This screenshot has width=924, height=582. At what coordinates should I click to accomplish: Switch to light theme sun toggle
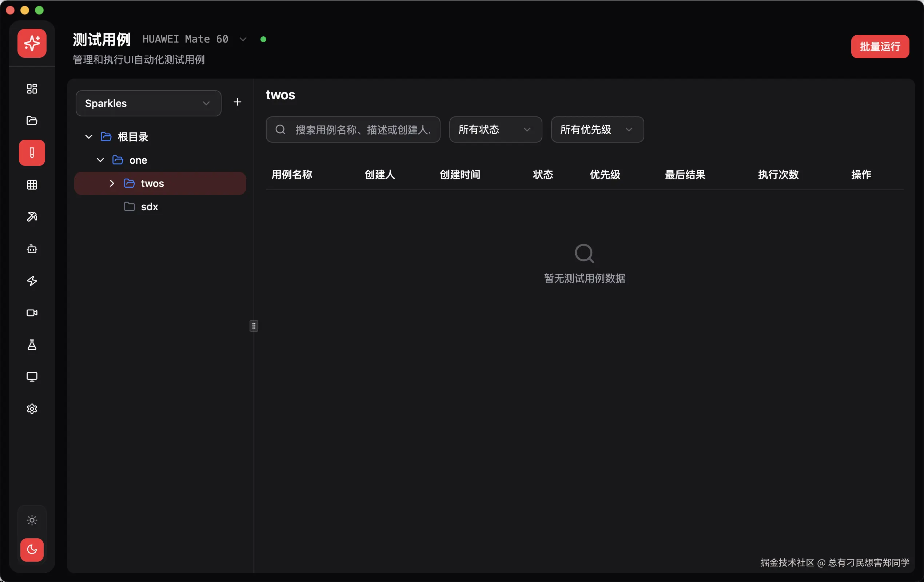click(32, 520)
